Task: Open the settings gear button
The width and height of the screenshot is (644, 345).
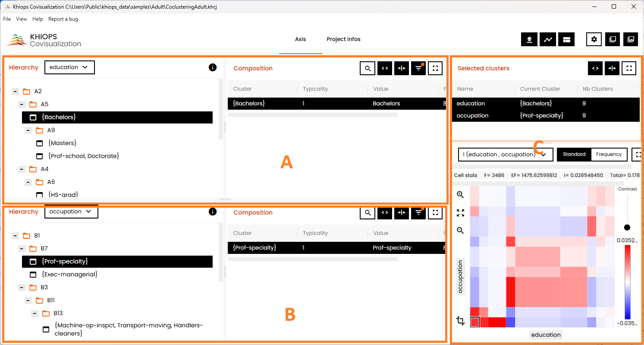Action: (x=594, y=39)
